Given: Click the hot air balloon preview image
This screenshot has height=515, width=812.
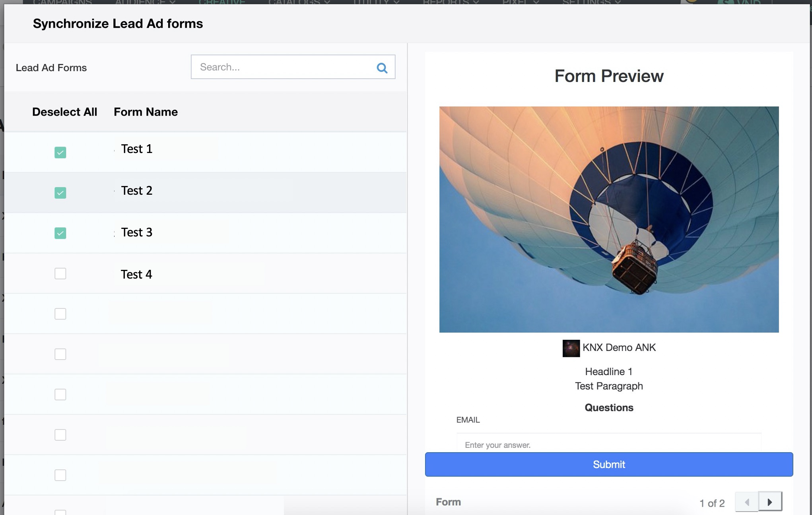Looking at the screenshot, I should (x=609, y=219).
